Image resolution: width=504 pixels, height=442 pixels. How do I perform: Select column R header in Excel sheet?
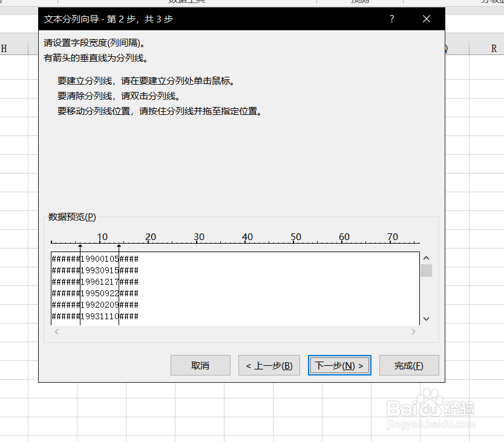coord(486,48)
